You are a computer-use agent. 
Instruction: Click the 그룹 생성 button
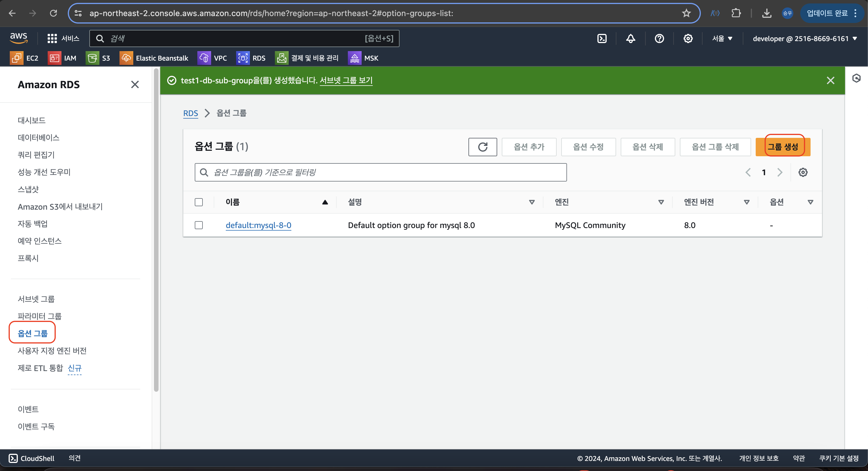pos(782,147)
